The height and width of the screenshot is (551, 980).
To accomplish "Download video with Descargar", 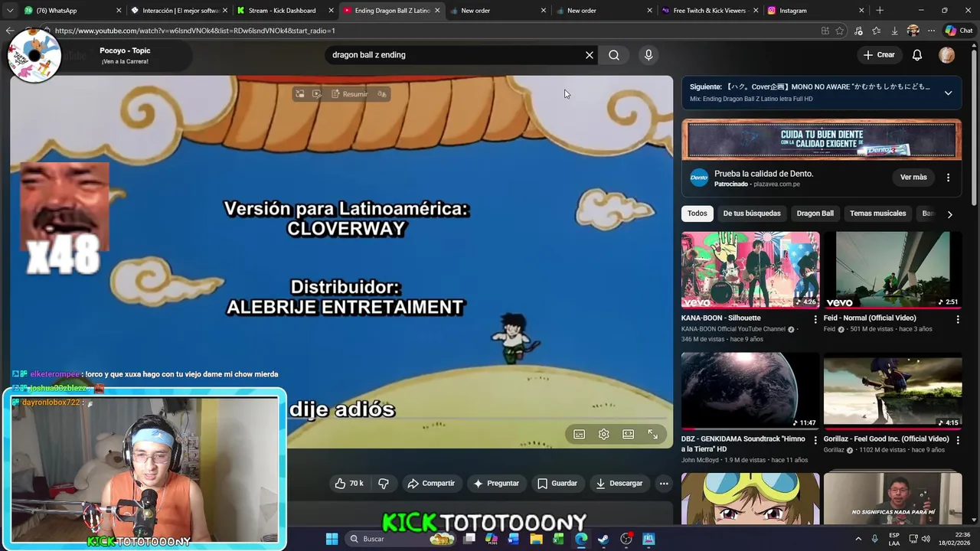I will 619,484.
